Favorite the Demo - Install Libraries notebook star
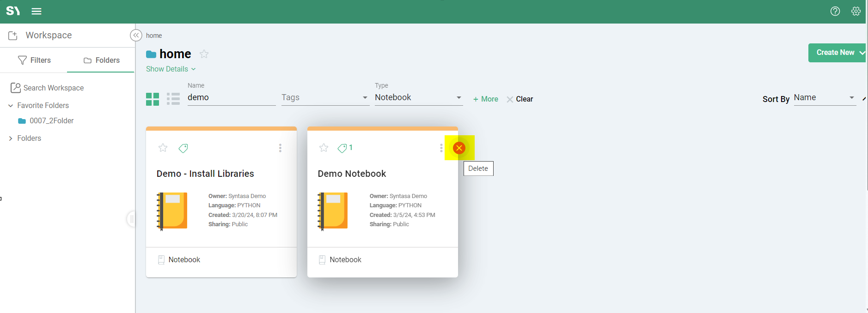Screen dimensions: 868x313 pos(163,148)
